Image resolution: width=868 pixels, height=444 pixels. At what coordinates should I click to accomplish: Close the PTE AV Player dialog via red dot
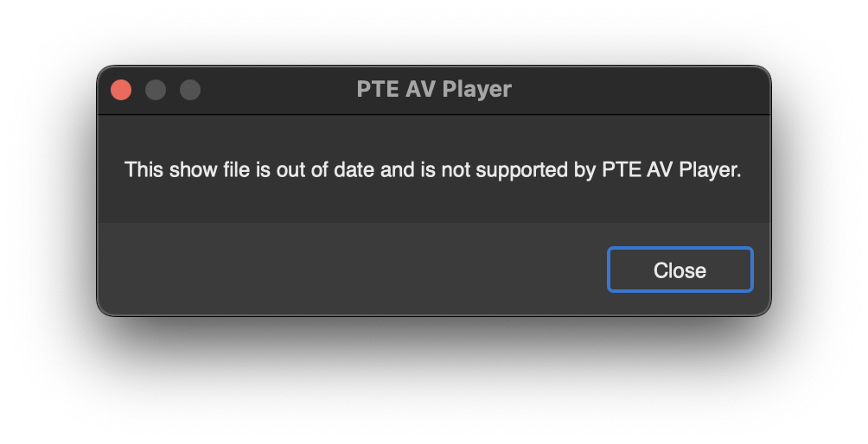[121, 90]
